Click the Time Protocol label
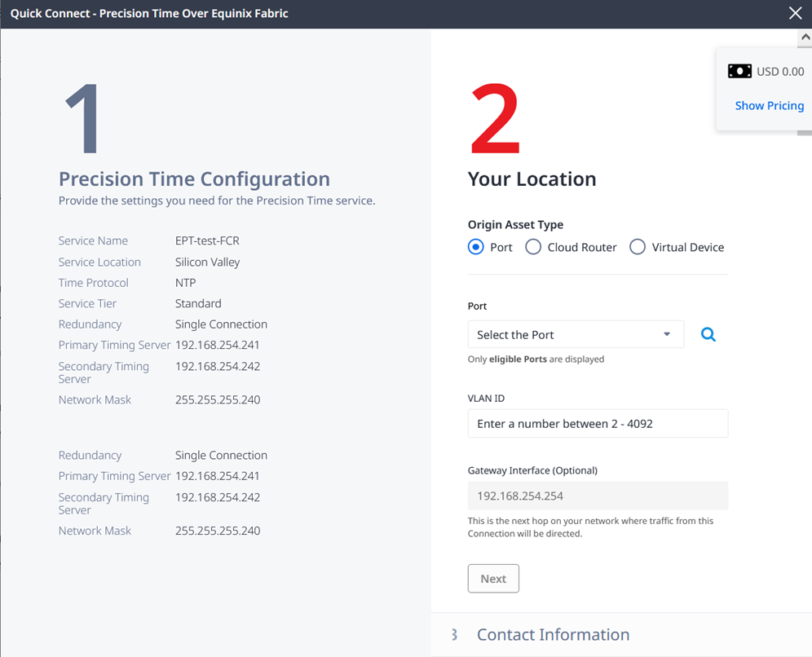Screen dimensions: 812x657 (93, 283)
